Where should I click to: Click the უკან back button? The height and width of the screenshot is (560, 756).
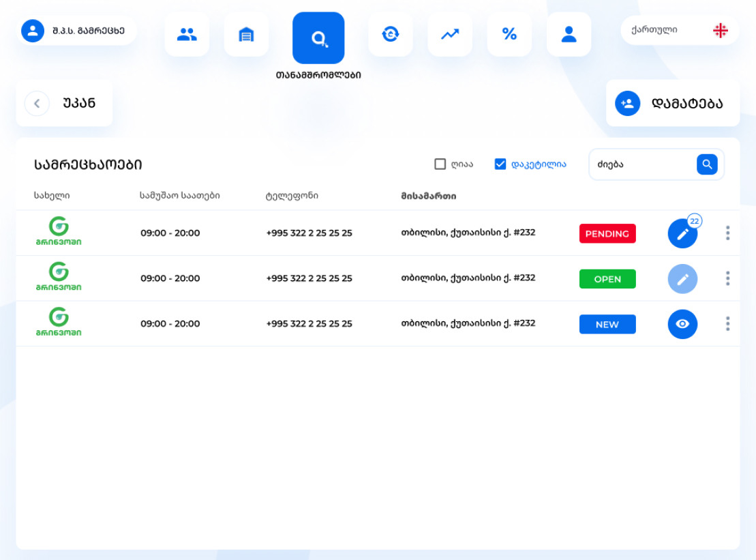tap(65, 104)
